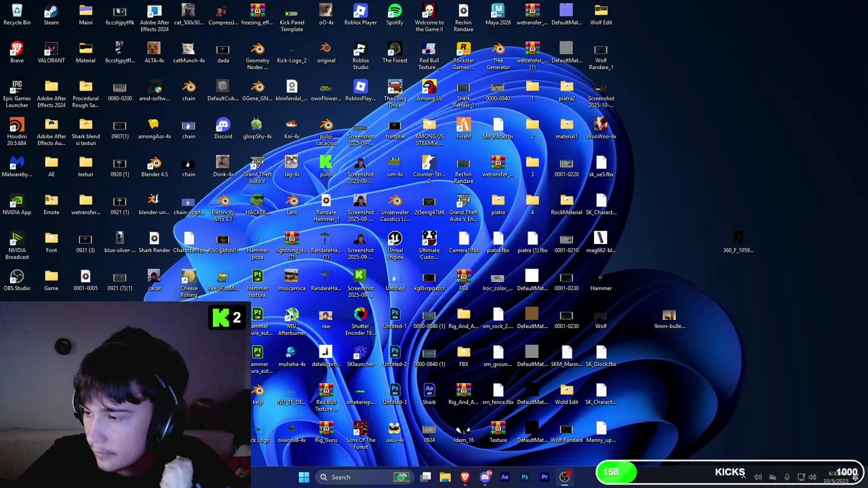Select the WooWoo-4x image file
The height and width of the screenshot is (488, 868).
(601, 129)
